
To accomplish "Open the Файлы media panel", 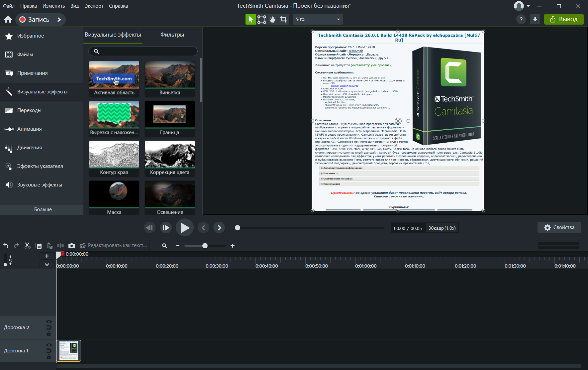I will coord(42,55).
